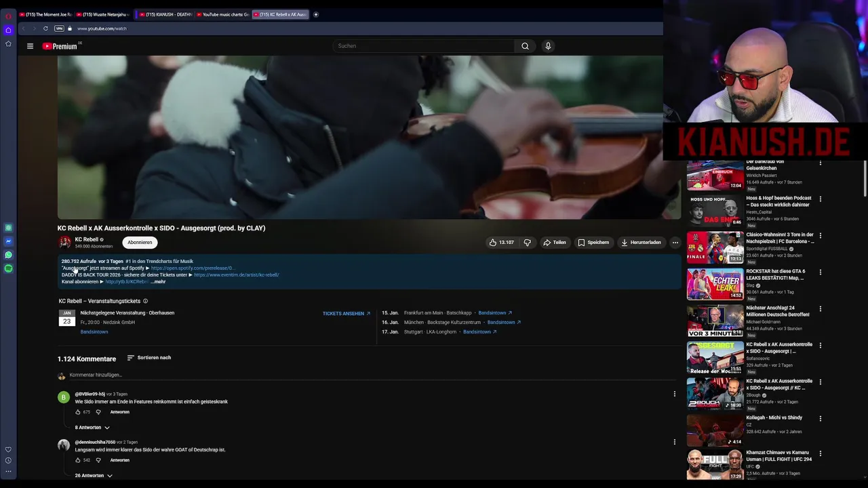Open Bandsintown link for Frankfurt event
Viewport: 868px width, 488px height.
pyautogui.click(x=495, y=312)
